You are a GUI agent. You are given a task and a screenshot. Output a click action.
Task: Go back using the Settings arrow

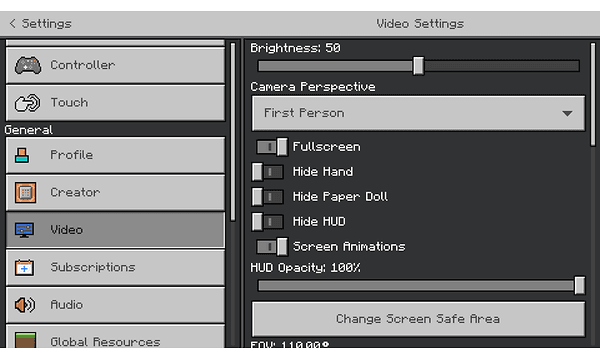click(x=12, y=23)
